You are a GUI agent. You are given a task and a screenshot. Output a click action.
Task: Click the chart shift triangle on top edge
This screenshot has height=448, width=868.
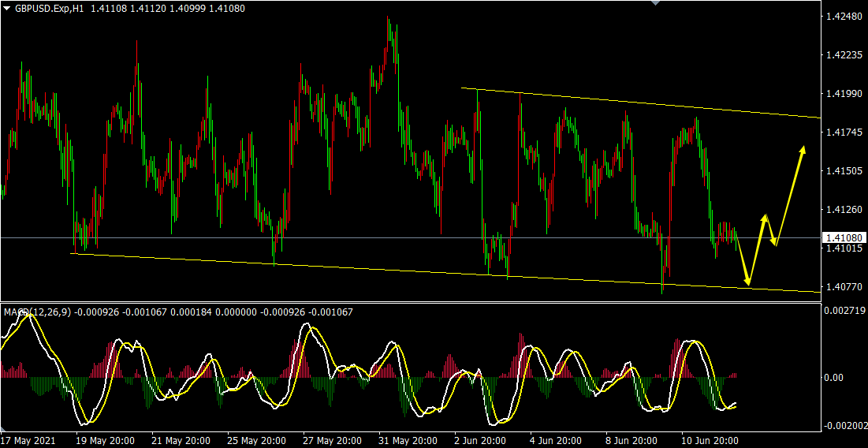[654, 3]
